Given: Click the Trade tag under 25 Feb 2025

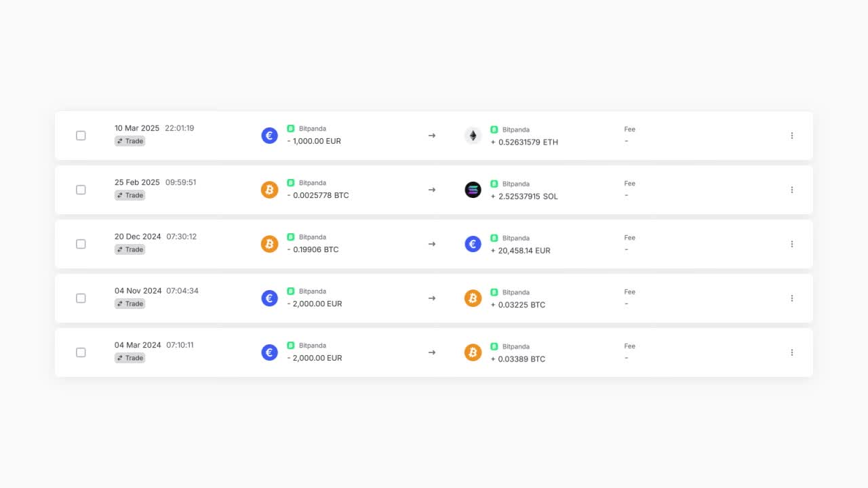Looking at the screenshot, I should (130, 195).
